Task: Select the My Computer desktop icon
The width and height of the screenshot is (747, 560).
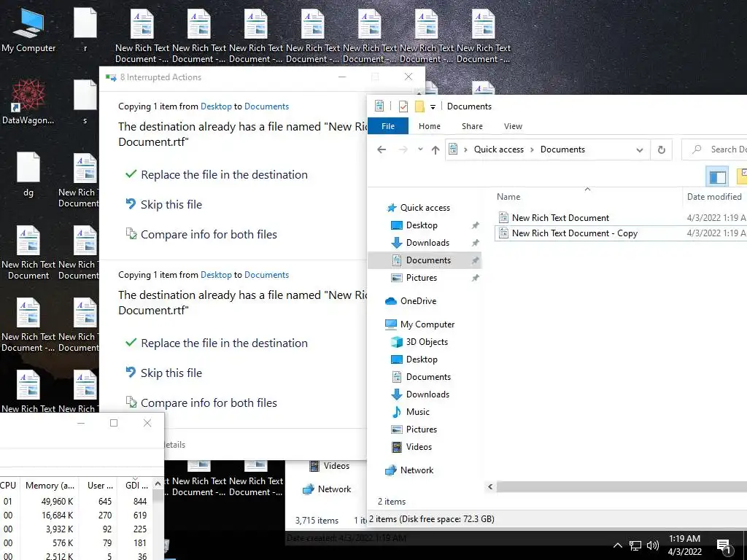Action: pos(28,29)
